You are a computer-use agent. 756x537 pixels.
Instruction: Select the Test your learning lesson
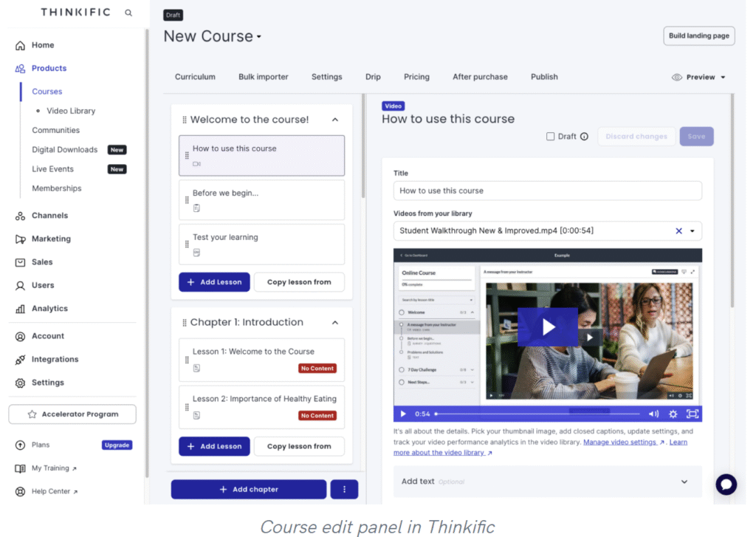261,244
